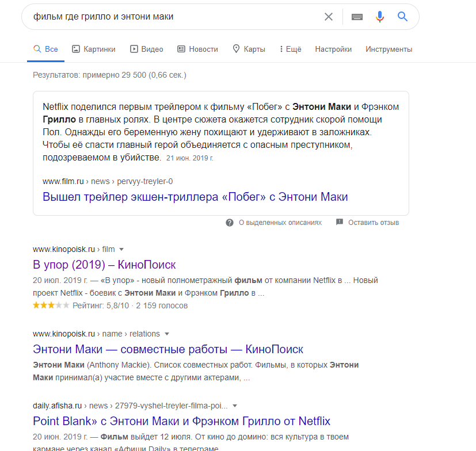Open Инструменты search tools

(389, 49)
